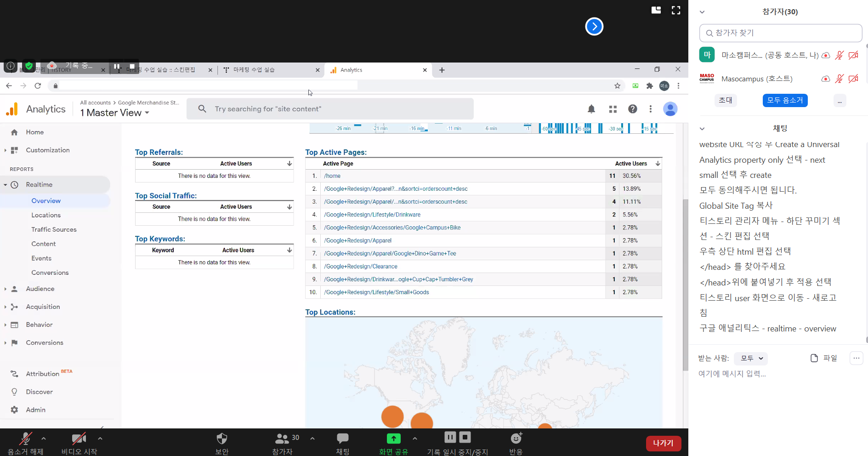Image resolution: width=868 pixels, height=456 pixels.
Task: Start video using the camera toggle
Action: tap(79, 439)
